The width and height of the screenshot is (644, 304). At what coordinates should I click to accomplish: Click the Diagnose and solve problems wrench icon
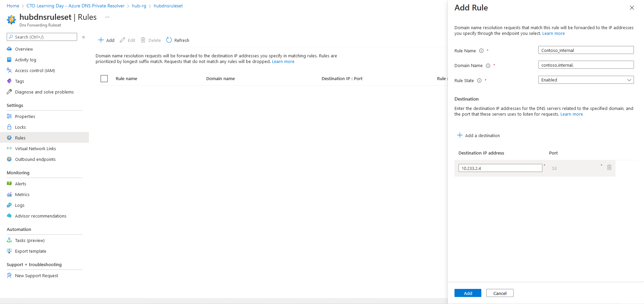point(9,92)
